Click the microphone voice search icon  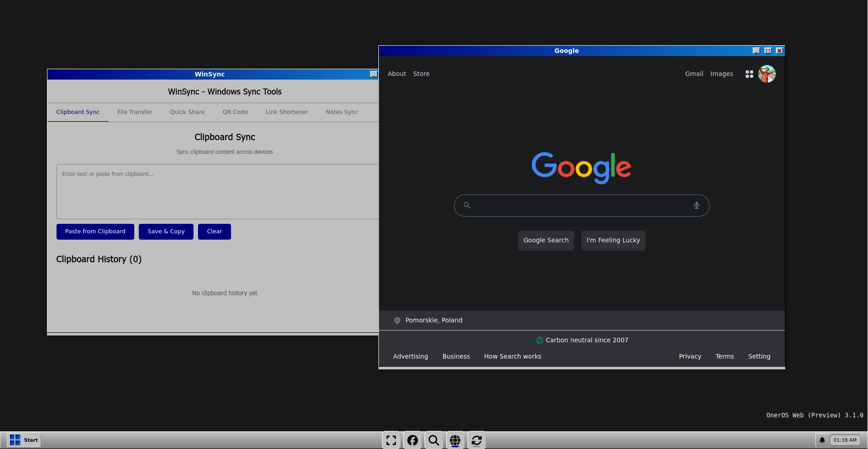(697, 205)
